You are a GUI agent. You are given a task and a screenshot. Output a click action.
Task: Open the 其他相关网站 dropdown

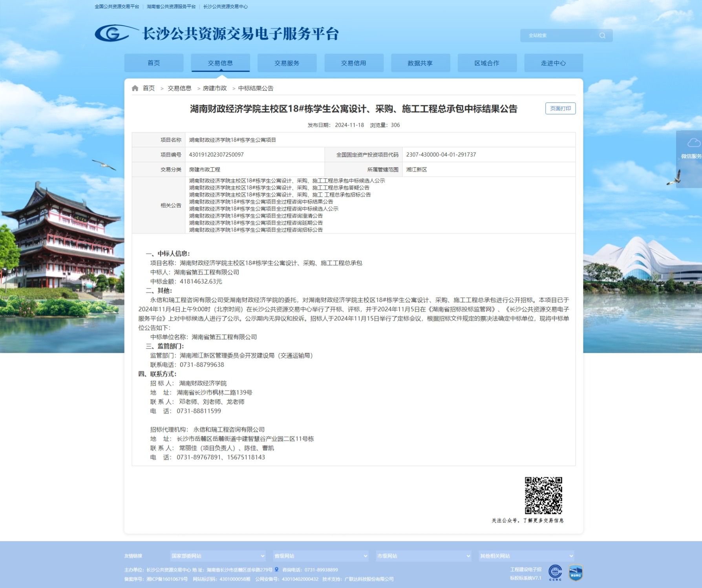click(x=526, y=556)
